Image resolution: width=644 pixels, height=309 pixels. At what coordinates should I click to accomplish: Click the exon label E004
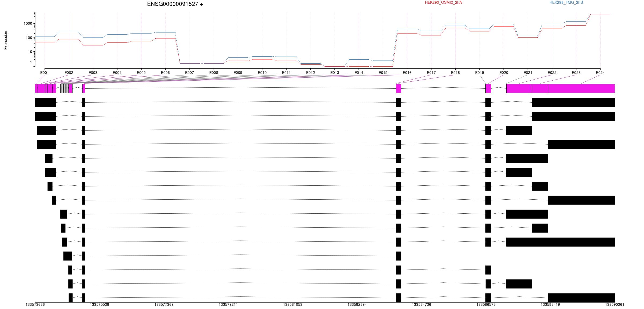pyautogui.click(x=117, y=73)
